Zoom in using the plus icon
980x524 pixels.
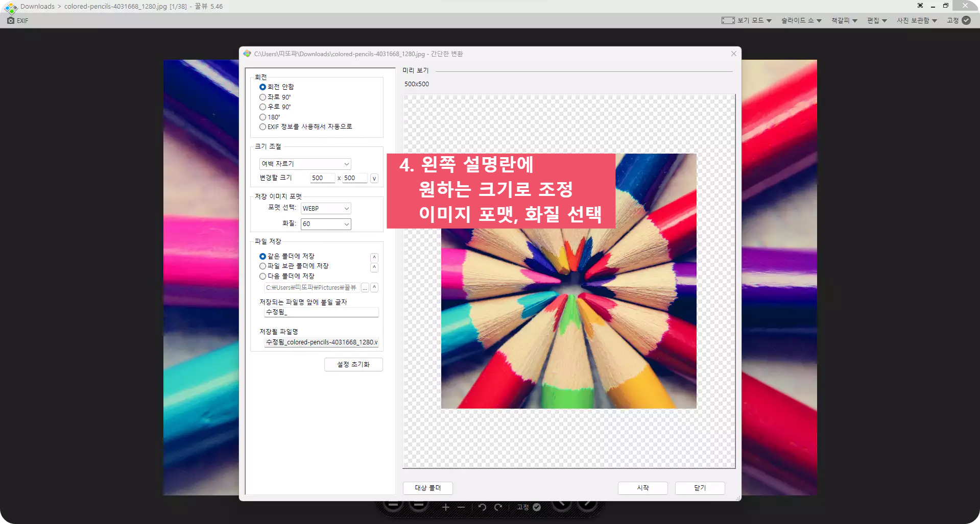pos(445,507)
